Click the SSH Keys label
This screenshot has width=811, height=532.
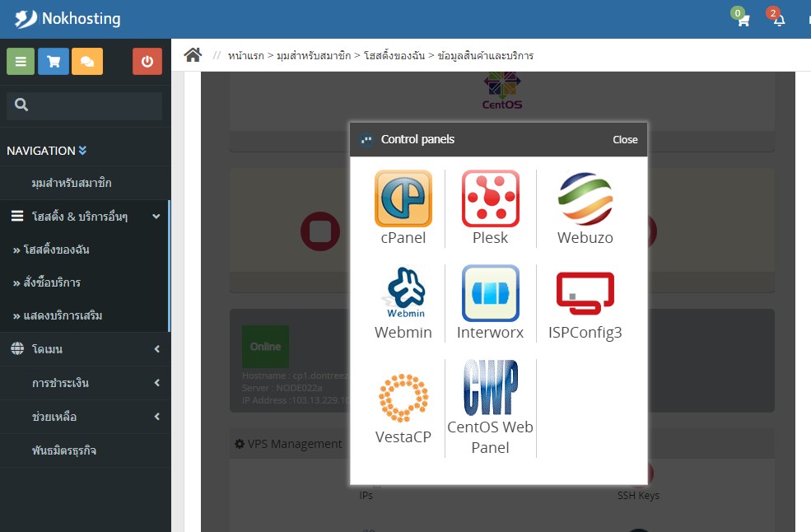638,496
